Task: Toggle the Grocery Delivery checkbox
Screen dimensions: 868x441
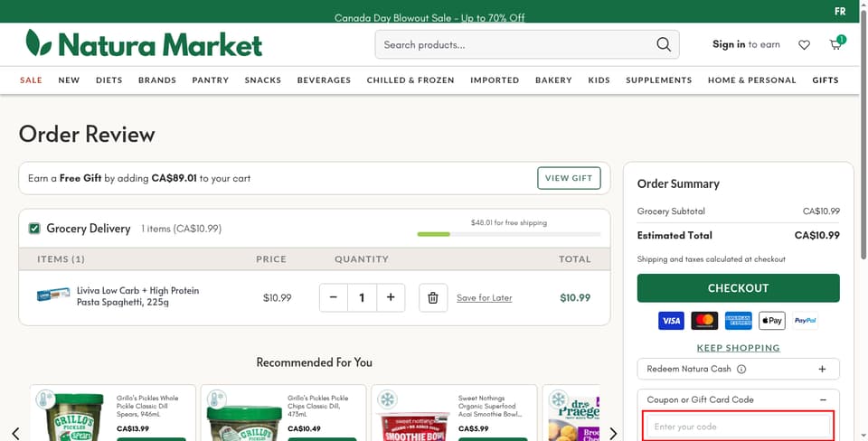Action: [34, 229]
